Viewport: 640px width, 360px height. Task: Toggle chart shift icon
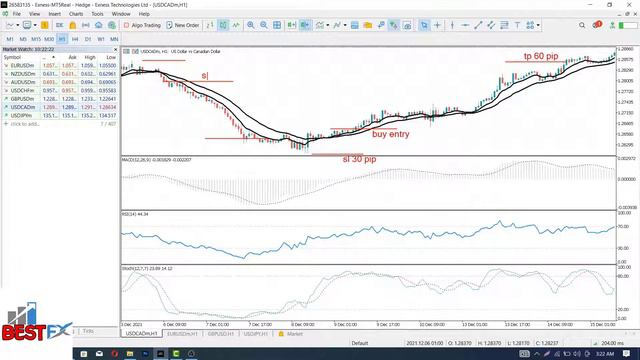coord(304,25)
